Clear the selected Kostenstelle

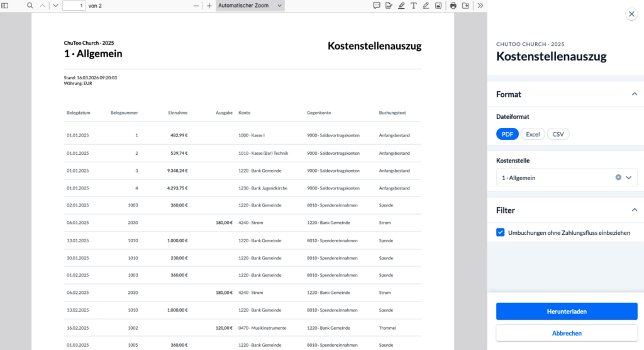point(618,178)
